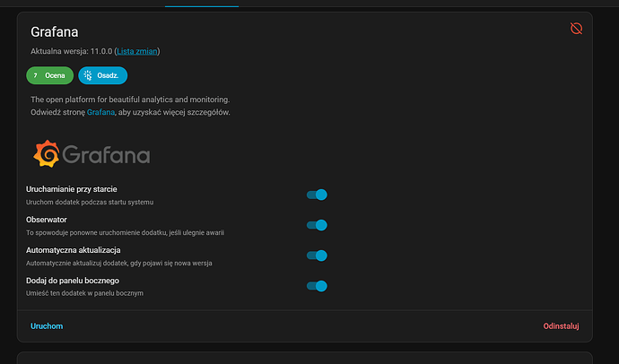
Task: Click the Automatyczna aktualizacja setting label
Action: point(80,249)
